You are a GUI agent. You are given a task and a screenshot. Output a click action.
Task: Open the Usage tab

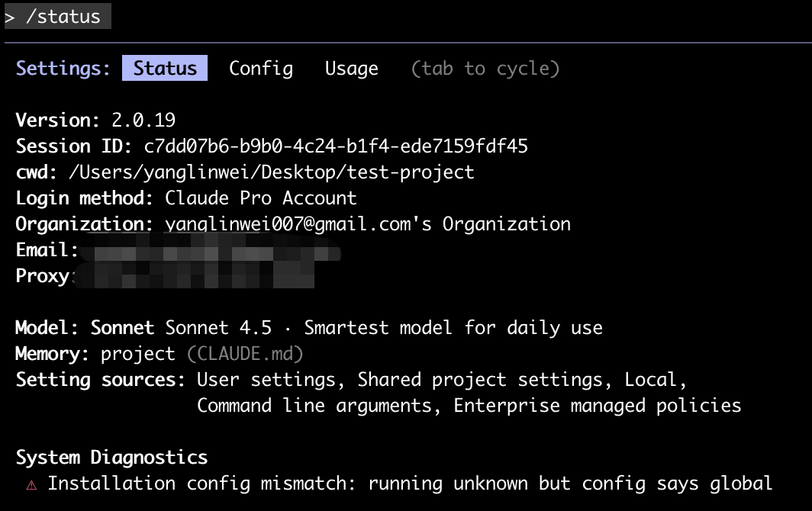[351, 69]
